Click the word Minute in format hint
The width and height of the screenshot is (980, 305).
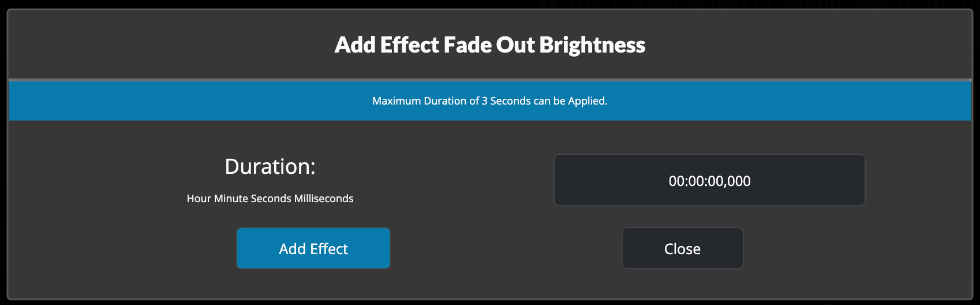(231, 199)
